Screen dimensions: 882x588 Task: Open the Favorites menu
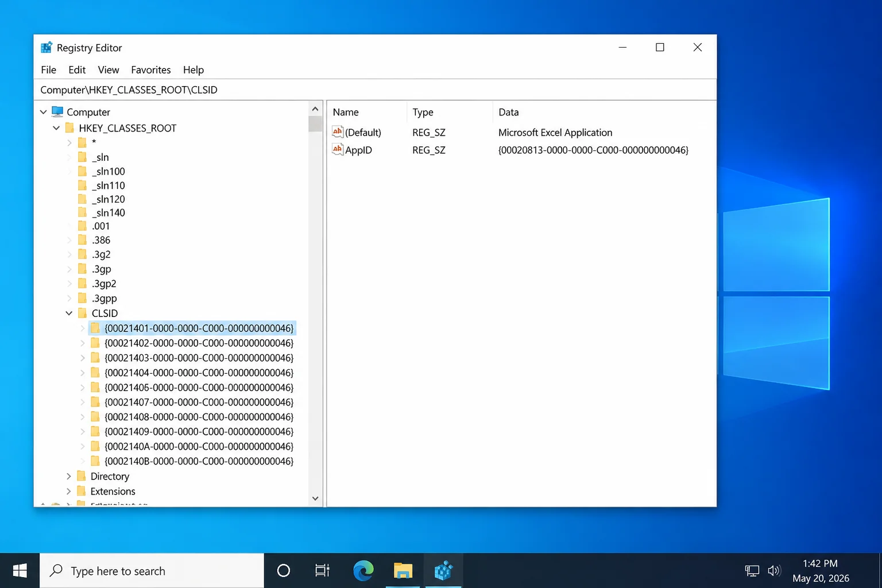coord(151,69)
